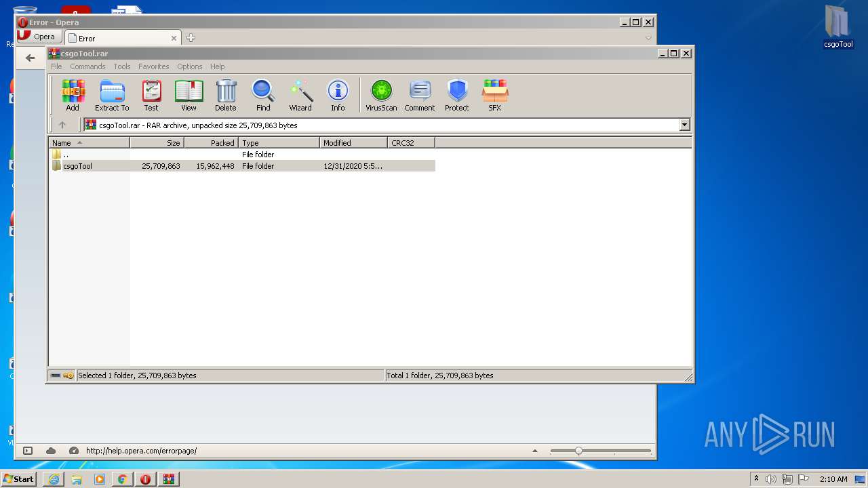Click the Find magnifier icon
The image size is (868, 488).
pyautogui.click(x=263, y=95)
